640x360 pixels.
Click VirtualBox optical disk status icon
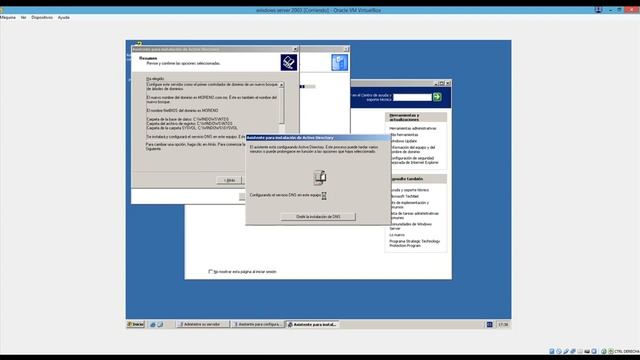click(559, 351)
